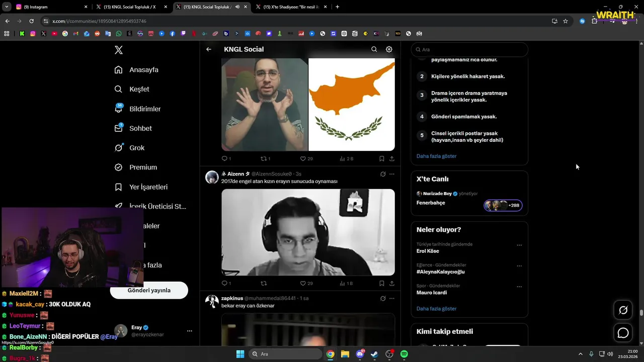Open Grok action on Aizenn's post
This screenshot has width=644, height=362.
[x=383, y=174]
